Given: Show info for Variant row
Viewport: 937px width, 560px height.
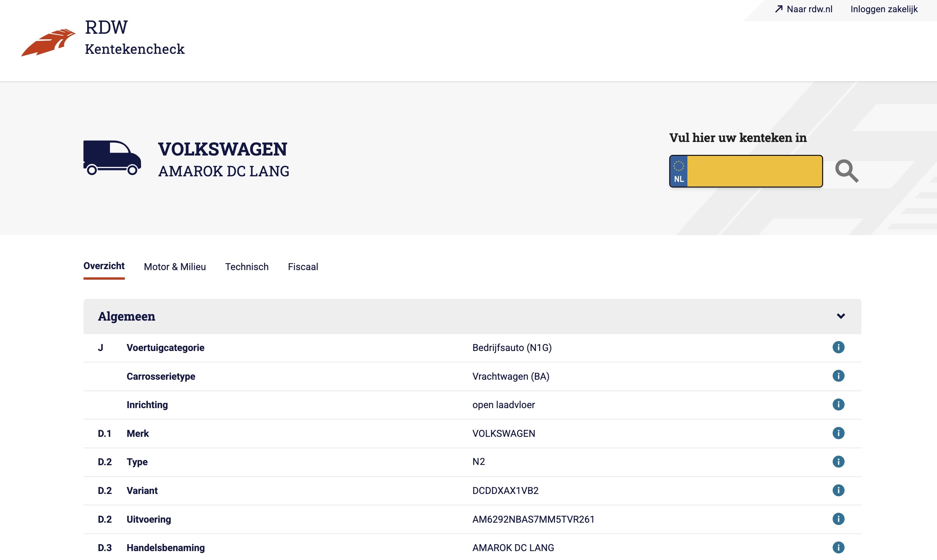Looking at the screenshot, I should 838,490.
